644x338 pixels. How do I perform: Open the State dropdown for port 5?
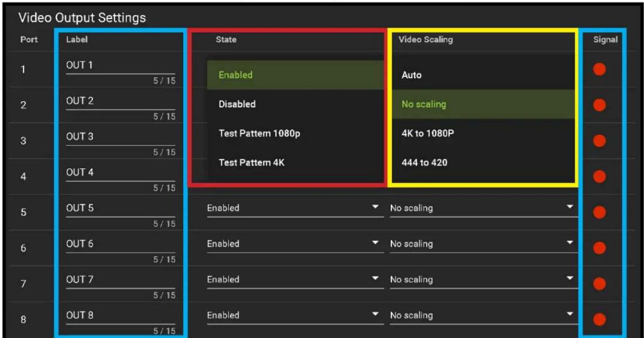pos(295,208)
